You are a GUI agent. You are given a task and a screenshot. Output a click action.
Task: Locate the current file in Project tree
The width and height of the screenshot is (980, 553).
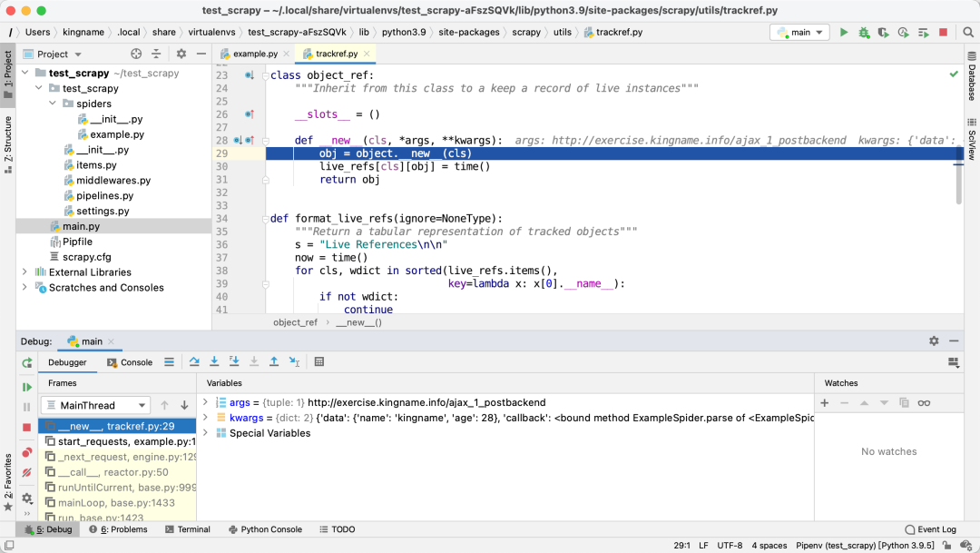pyautogui.click(x=136, y=54)
